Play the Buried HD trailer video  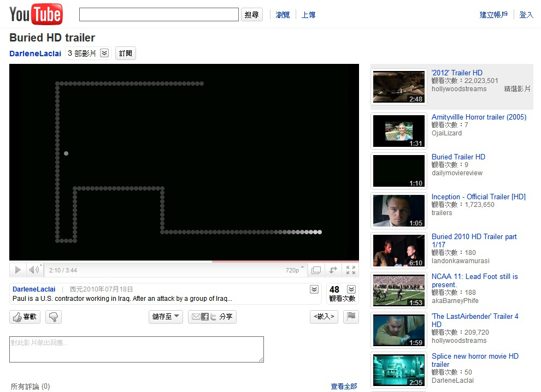pyautogui.click(x=18, y=270)
